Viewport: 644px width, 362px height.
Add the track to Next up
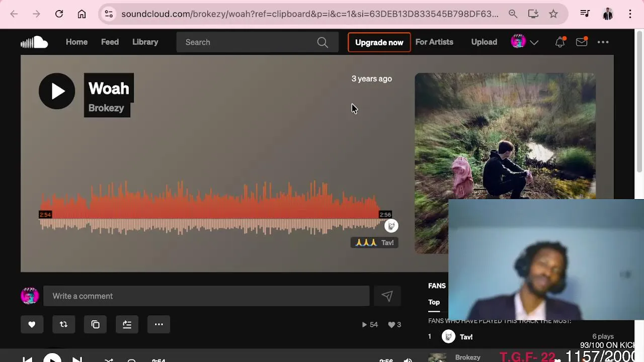[x=127, y=325]
